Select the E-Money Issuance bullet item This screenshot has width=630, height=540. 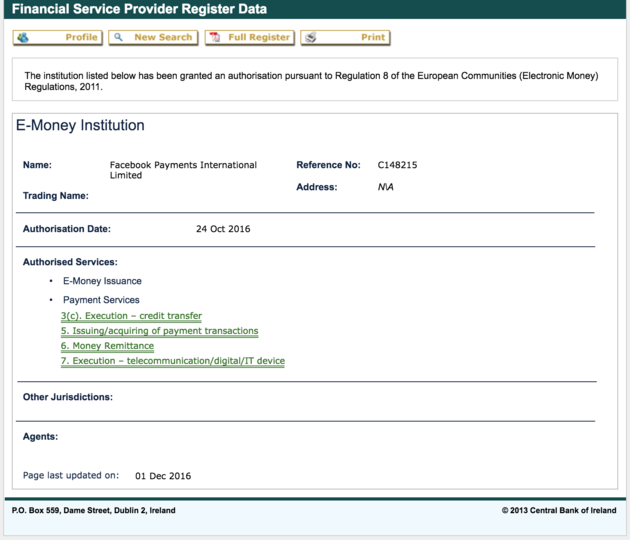[x=102, y=281]
